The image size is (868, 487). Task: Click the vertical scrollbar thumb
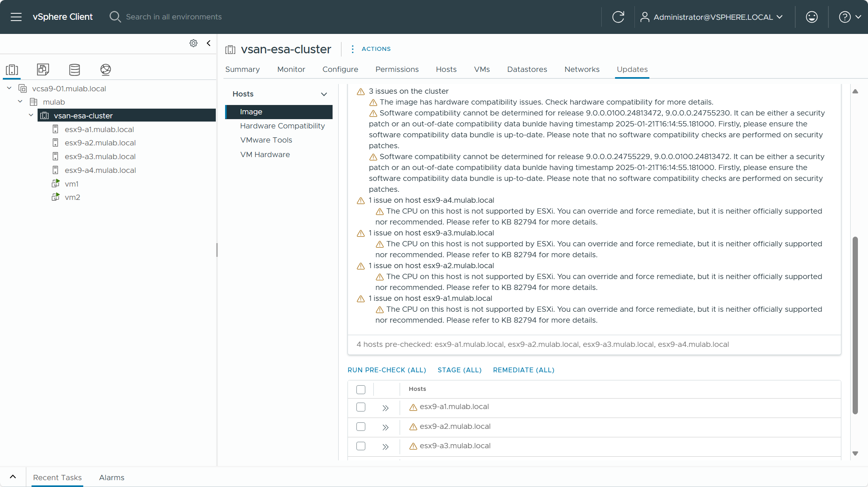pos(855,325)
